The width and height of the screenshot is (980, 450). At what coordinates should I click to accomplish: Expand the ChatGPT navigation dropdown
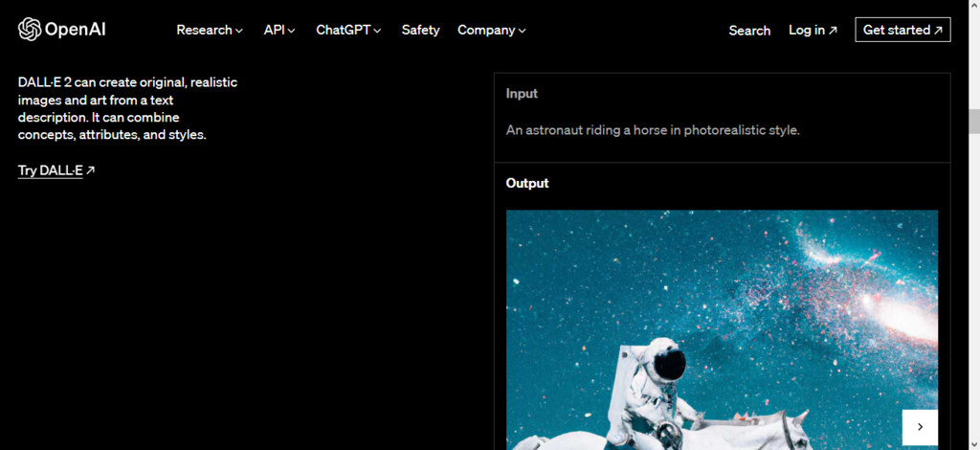point(348,30)
